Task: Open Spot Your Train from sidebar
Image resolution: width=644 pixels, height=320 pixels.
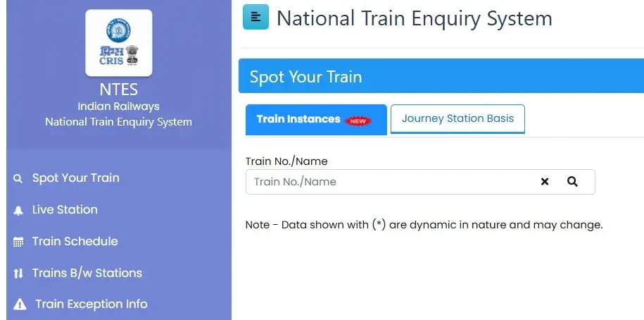Action: tap(76, 178)
